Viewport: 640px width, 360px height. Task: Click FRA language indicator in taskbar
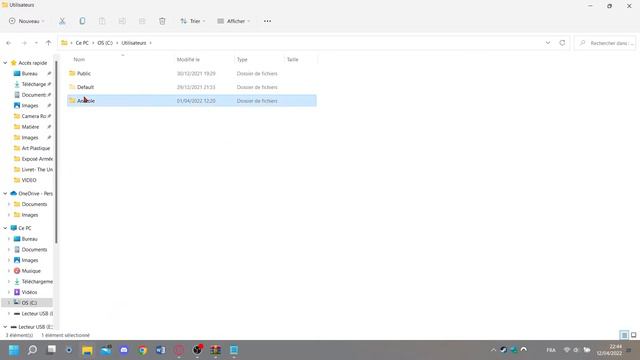pos(551,350)
